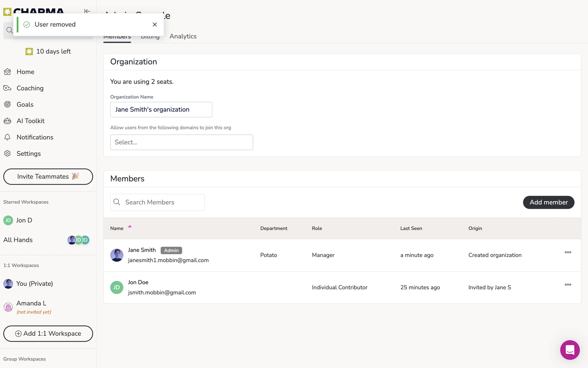Open AI Toolkit from sidebar
The height and width of the screenshot is (368, 588).
(30, 121)
